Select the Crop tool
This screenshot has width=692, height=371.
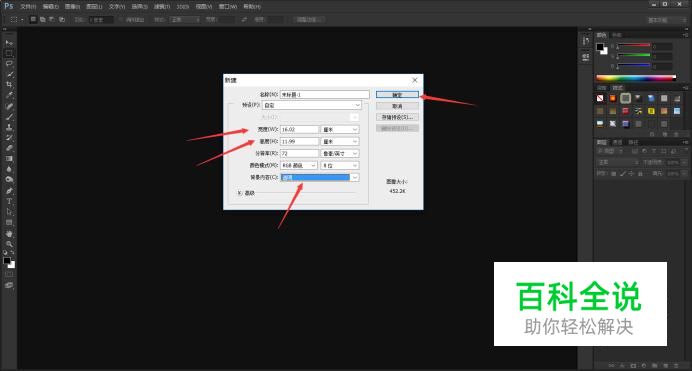[x=9, y=85]
